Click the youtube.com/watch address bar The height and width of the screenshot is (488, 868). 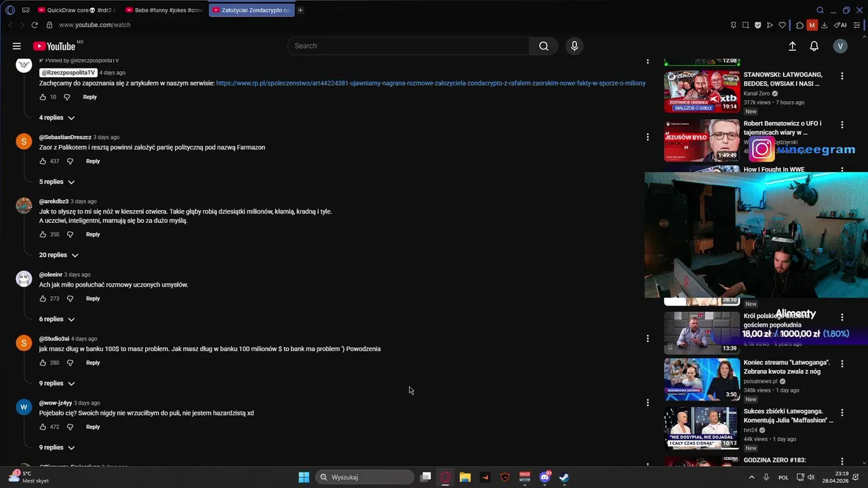pyautogui.click(x=95, y=25)
